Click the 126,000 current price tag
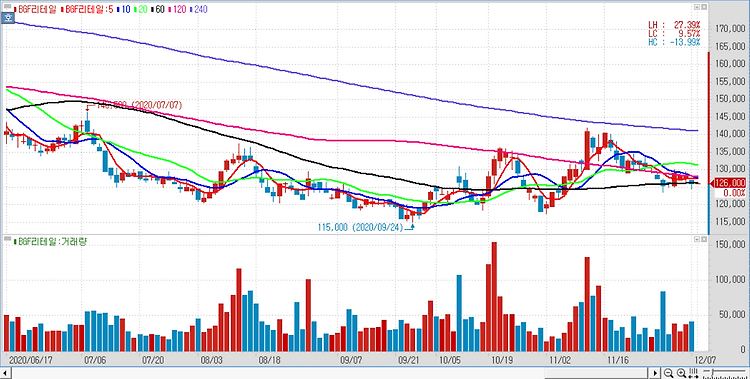 [729, 183]
